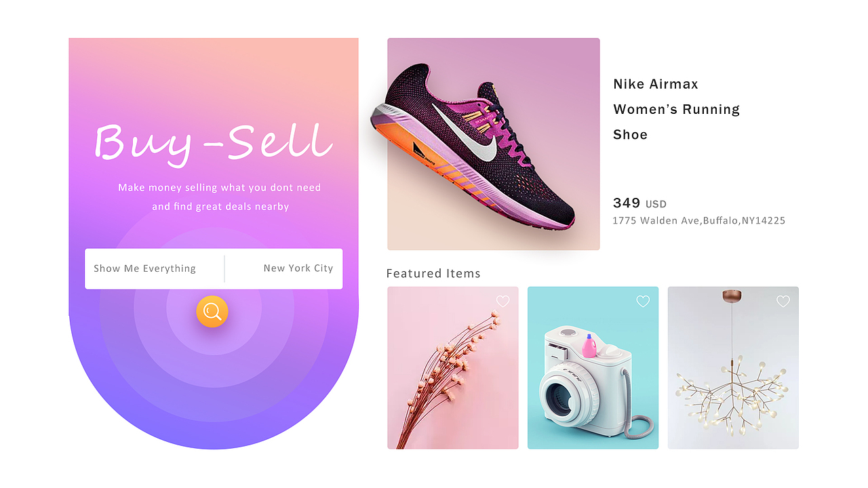Open the branch chandelier featured item
Image resolution: width=868 pixels, height=488 pixels.
(x=733, y=367)
